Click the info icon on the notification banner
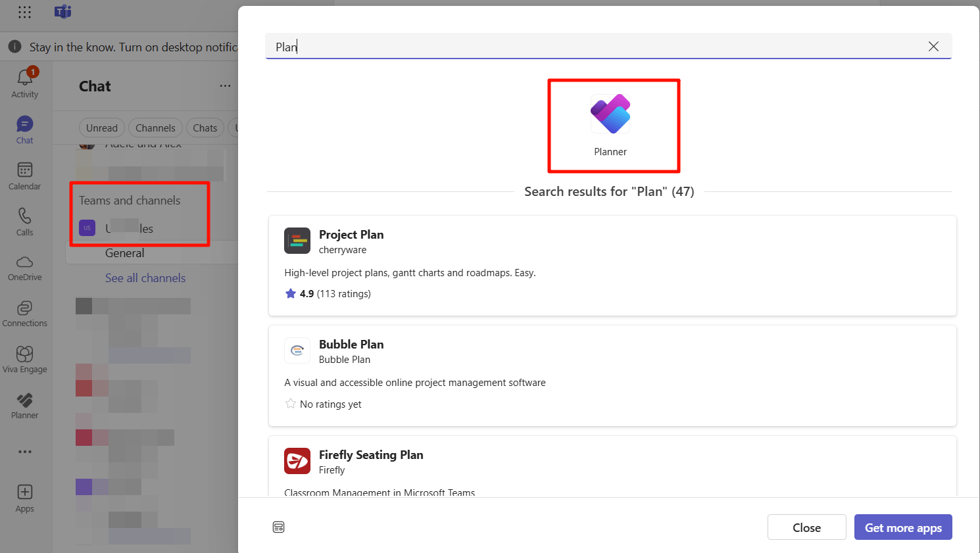 click(14, 47)
